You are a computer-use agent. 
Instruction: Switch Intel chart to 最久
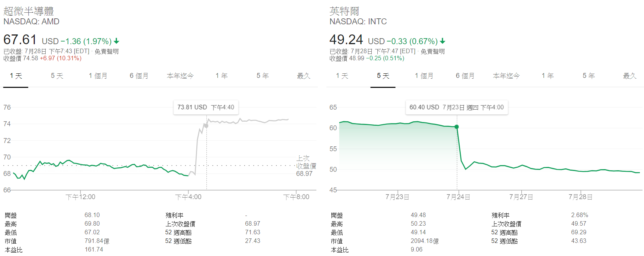[x=630, y=76]
